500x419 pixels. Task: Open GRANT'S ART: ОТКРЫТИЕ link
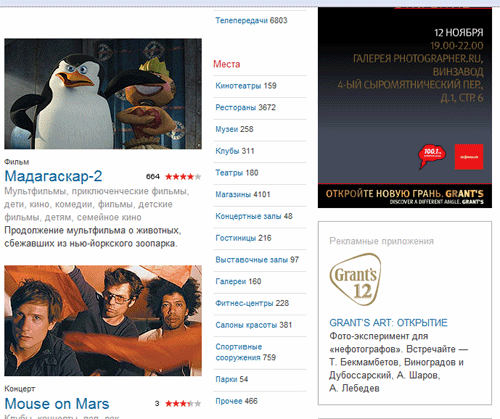click(388, 323)
